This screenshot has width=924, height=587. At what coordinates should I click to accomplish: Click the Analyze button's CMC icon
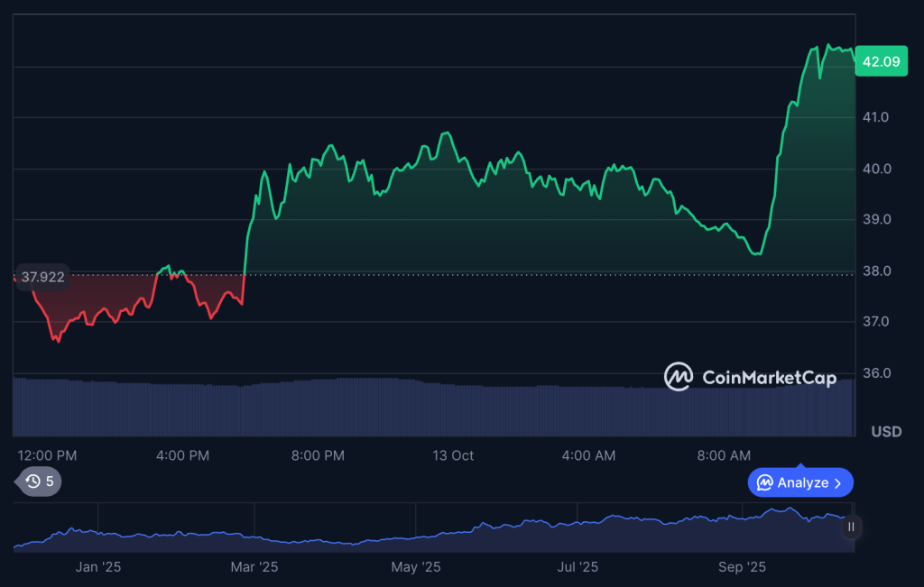pos(764,482)
